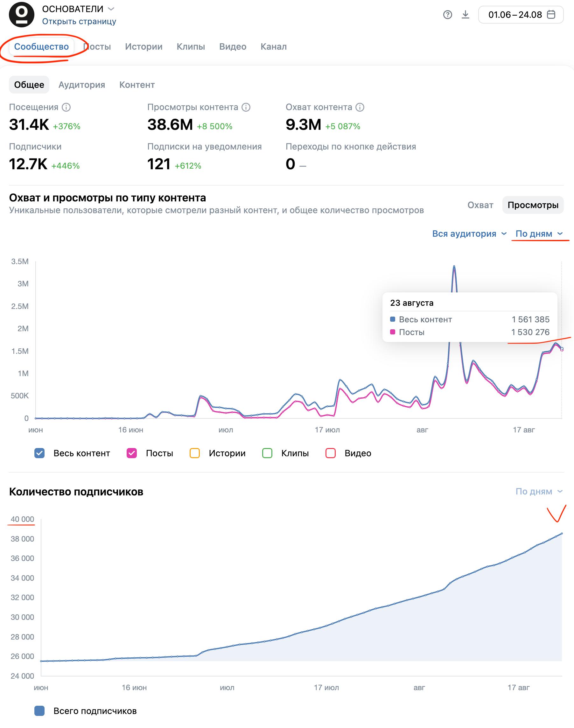Enable the Видео series checkbox

[331, 453]
